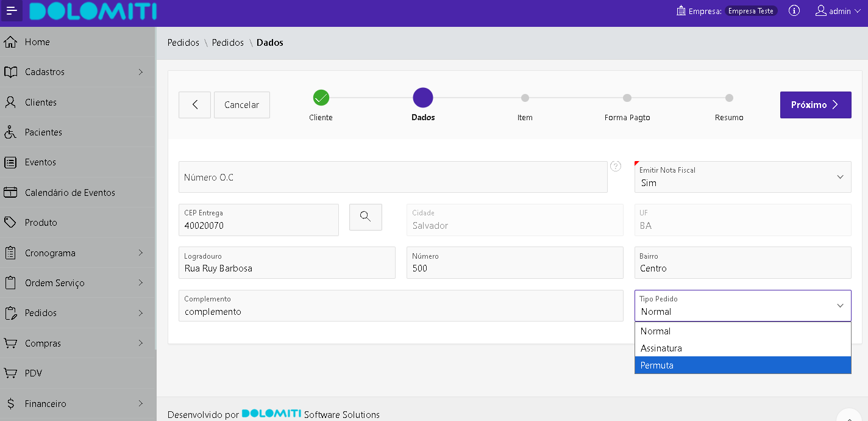Open Emitir Nota Fiscal dropdown
Screen dimensions: 868x421
point(742,177)
